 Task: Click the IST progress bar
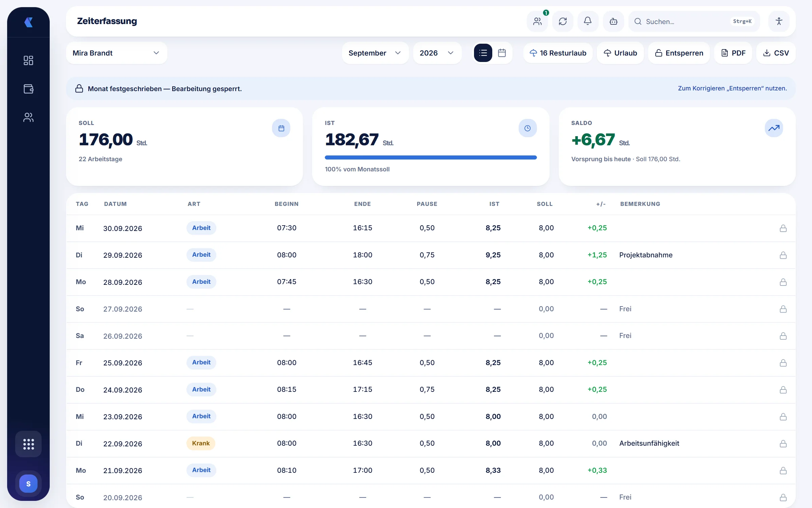[x=431, y=157]
